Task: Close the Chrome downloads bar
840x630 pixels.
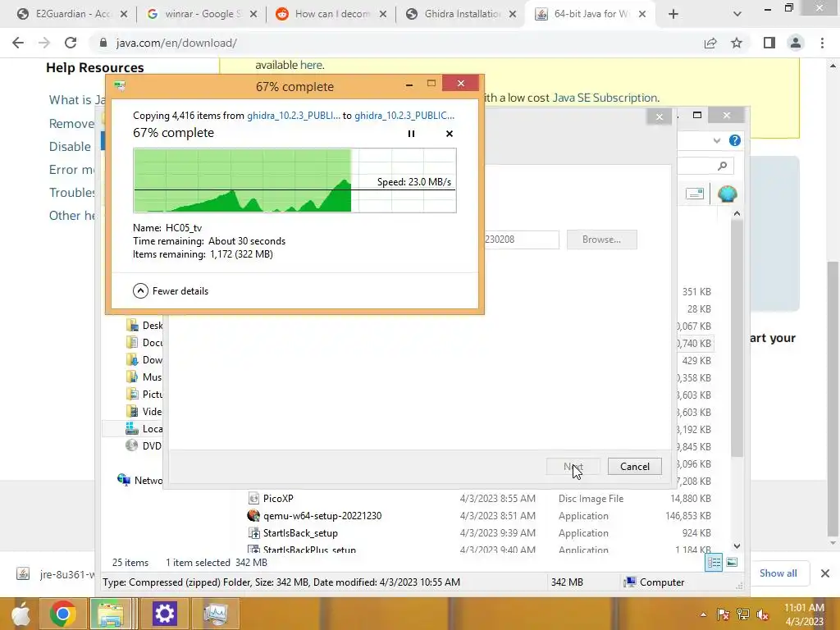Action: tap(825, 573)
